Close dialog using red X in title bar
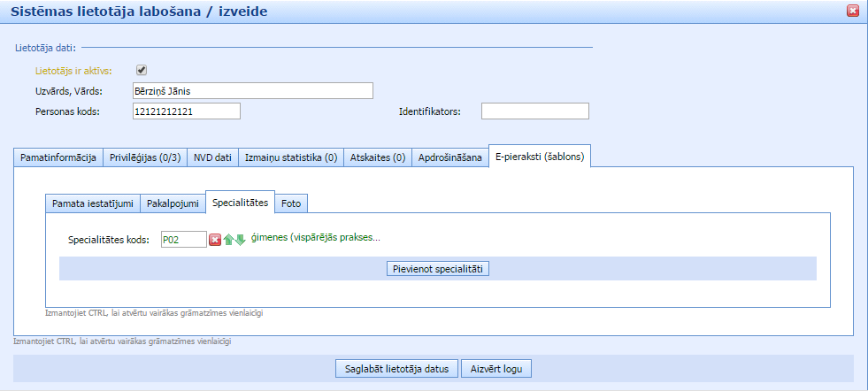Image resolution: width=868 pixels, height=391 pixels. coord(853,11)
